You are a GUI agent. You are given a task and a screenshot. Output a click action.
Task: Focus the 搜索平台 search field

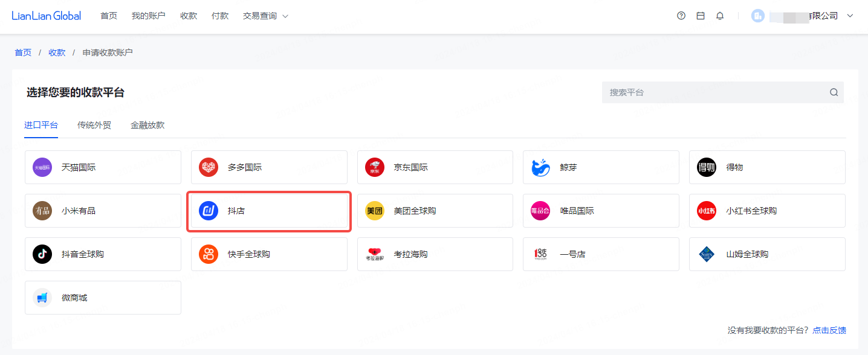tap(713, 92)
